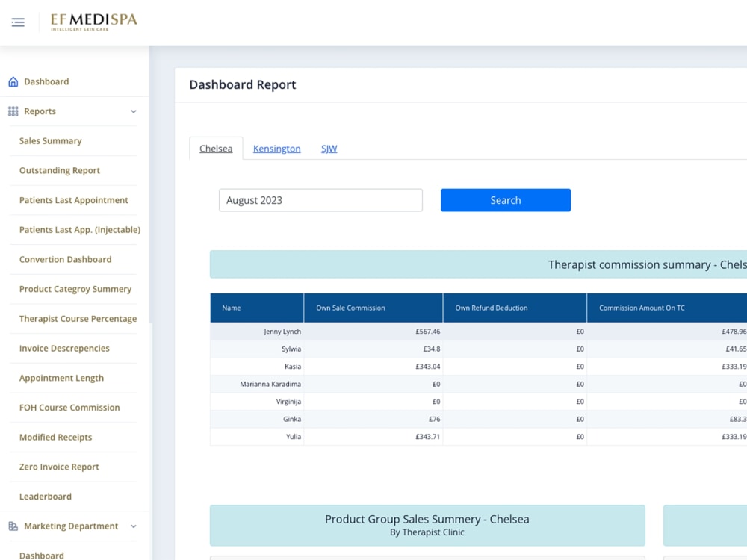Open Therapist Course Percentage report

[x=78, y=319]
